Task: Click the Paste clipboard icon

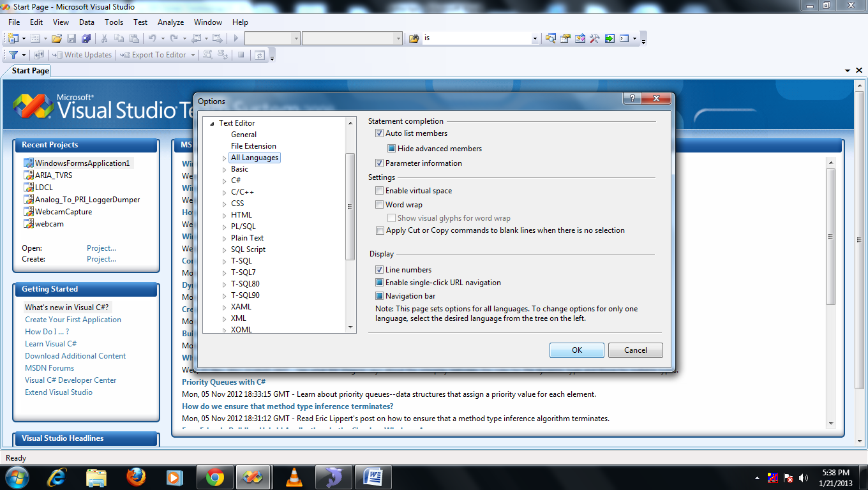Action: (133, 38)
